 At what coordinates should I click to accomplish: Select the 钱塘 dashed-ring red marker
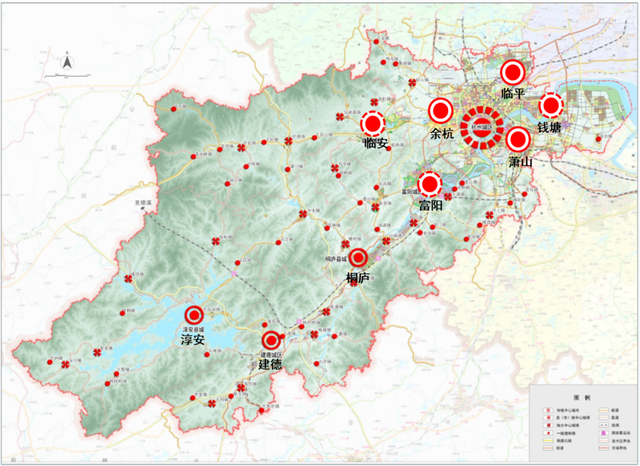point(551,105)
